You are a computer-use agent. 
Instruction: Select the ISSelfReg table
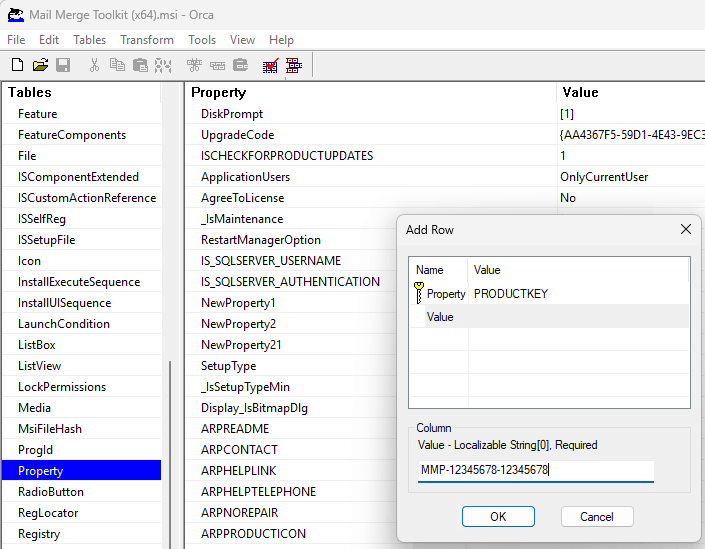(x=82, y=219)
